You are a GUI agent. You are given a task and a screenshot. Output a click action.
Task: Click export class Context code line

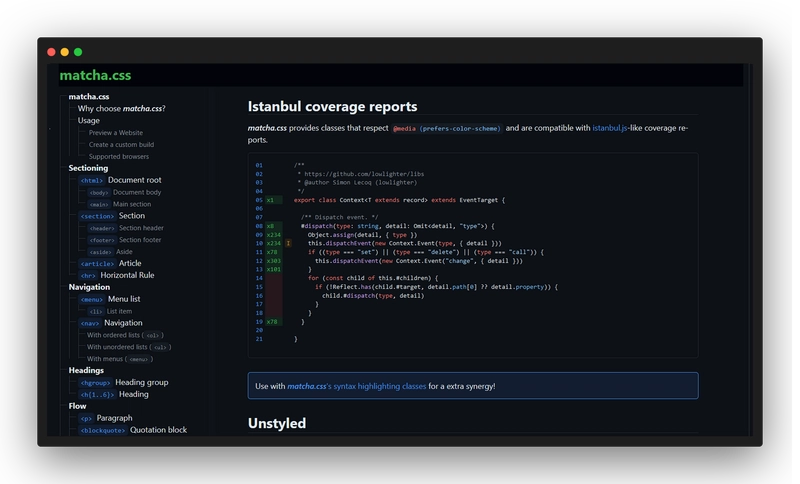[x=399, y=200]
